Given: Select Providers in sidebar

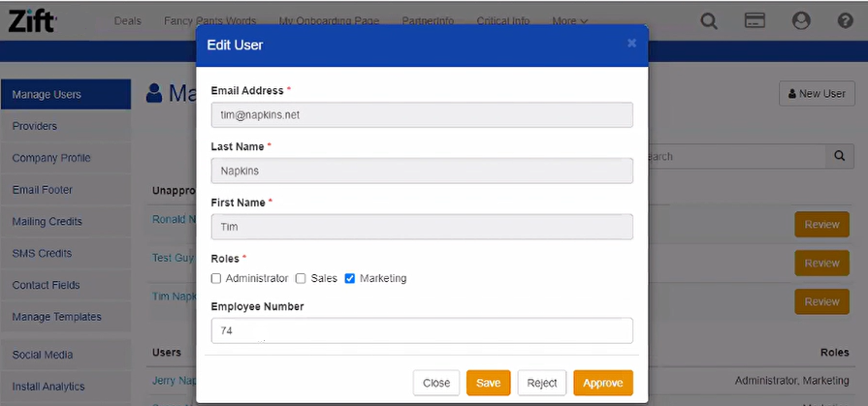Looking at the screenshot, I should [65, 126].
